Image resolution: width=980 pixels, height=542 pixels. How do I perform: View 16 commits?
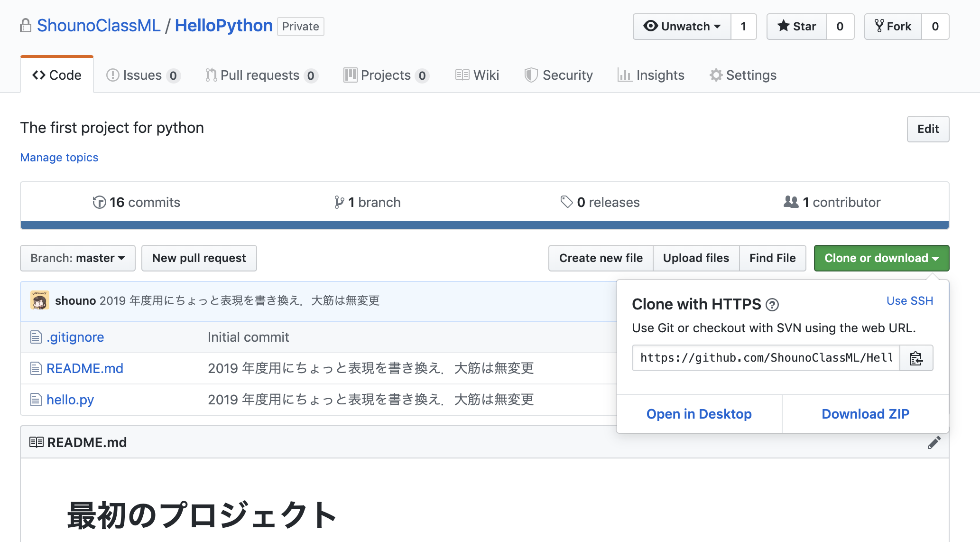coord(137,202)
